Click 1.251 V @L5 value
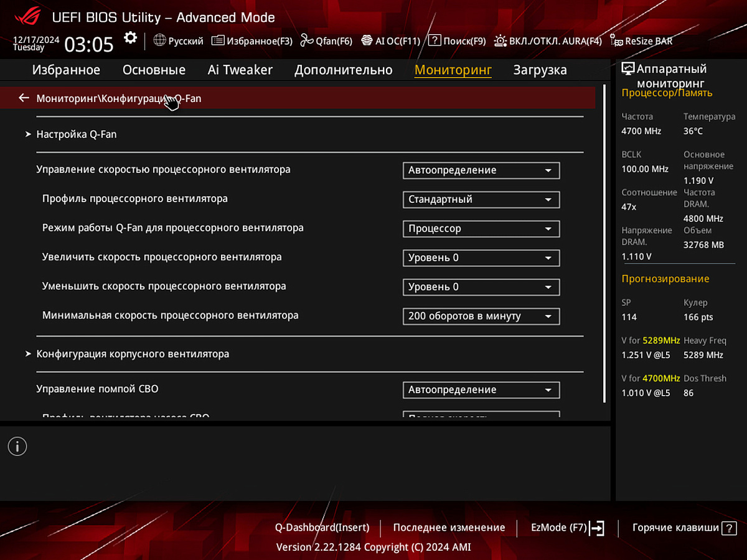 (x=646, y=355)
